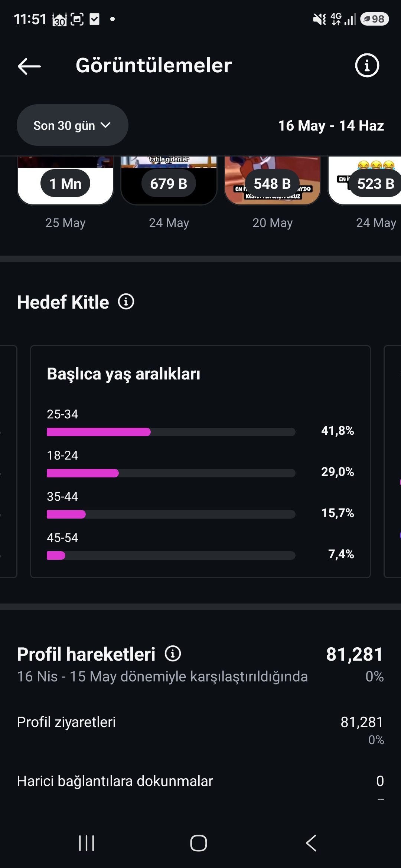Open Android recent apps button

87,843
